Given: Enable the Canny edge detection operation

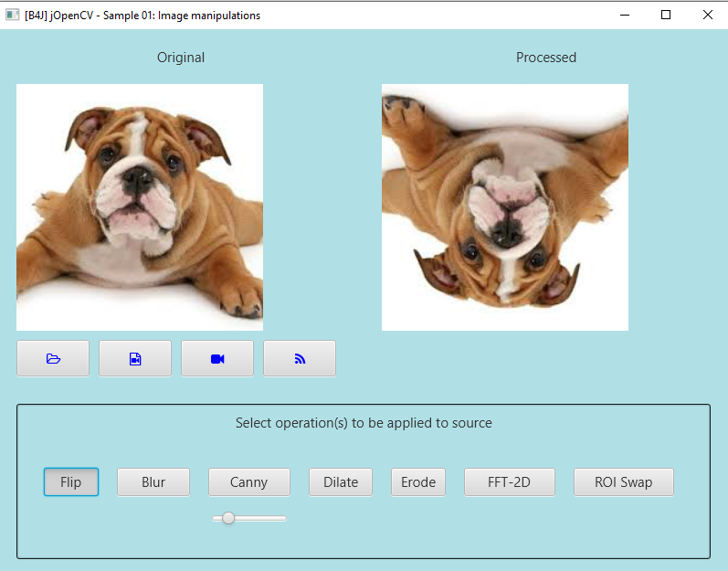Looking at the screenshot, I should pos(249,481).
